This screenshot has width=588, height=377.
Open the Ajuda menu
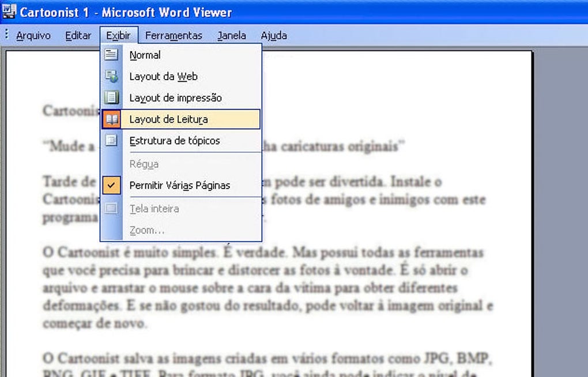coord(274,36)
